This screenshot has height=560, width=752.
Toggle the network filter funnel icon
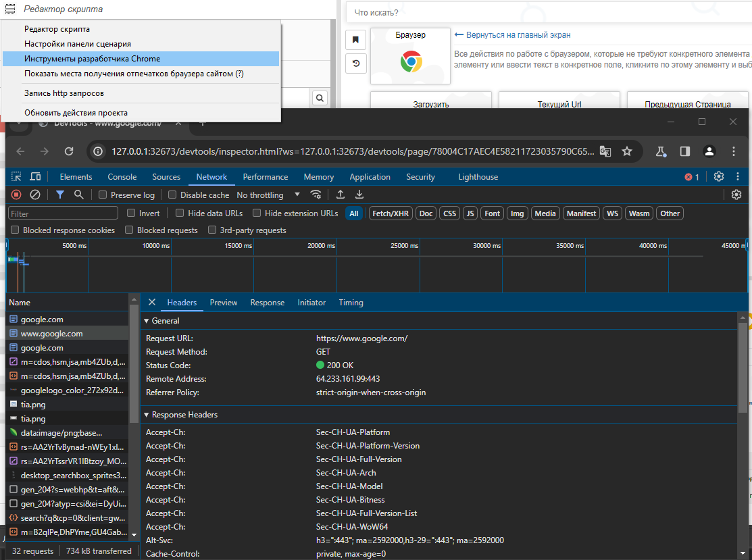[60, 195]
